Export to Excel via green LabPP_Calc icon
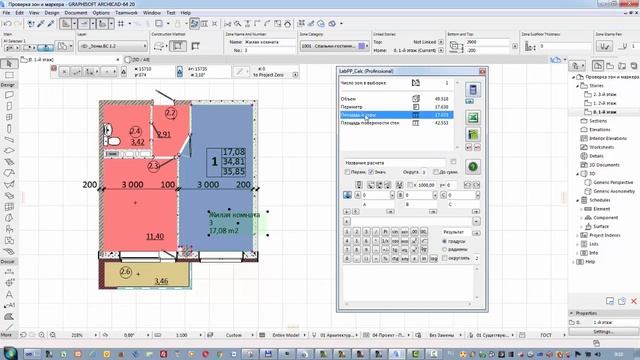640x360 pixels. 473,118
